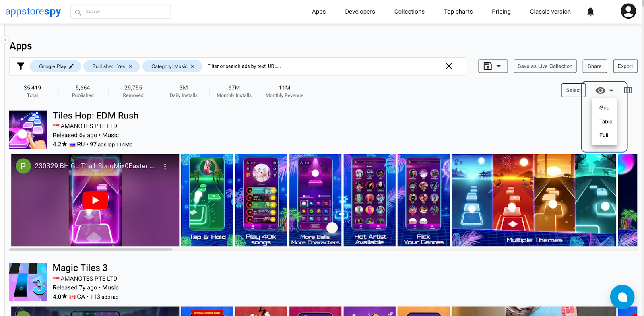Screen dimensions: 644x316
Task: Expand the view mode dropdown arrow
Action: click(611, 91)
